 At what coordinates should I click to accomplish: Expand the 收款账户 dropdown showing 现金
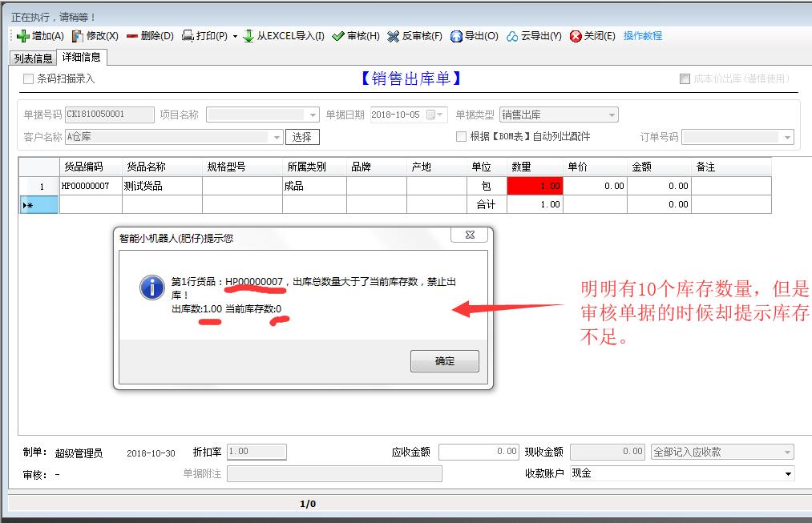pyautogui.click(x=787, y=474)
